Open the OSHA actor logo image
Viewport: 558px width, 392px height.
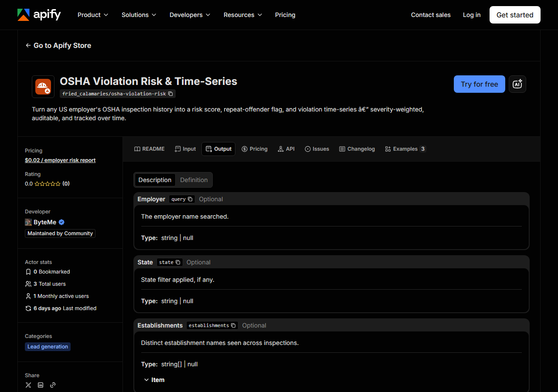(43, 87)
